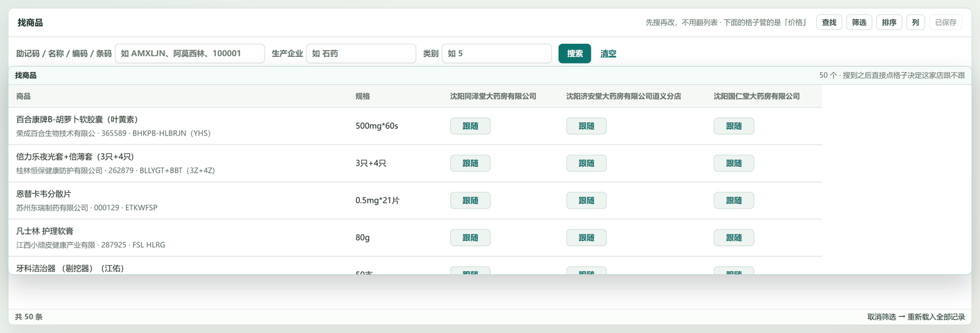
Task: Select the 恩替卡韦分散片 product row
Action: pyautogui.click(x=415, y=201)
